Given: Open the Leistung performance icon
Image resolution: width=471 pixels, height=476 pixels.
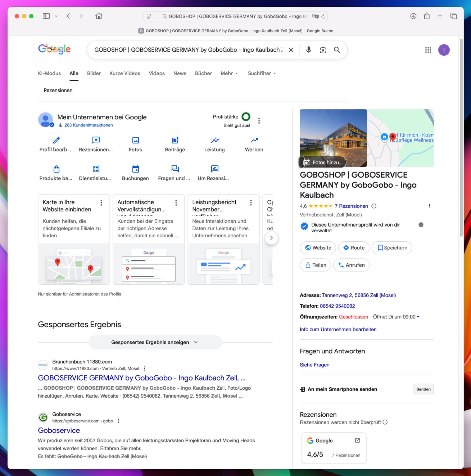Looking at the screenshot, I should coord(214,140).
